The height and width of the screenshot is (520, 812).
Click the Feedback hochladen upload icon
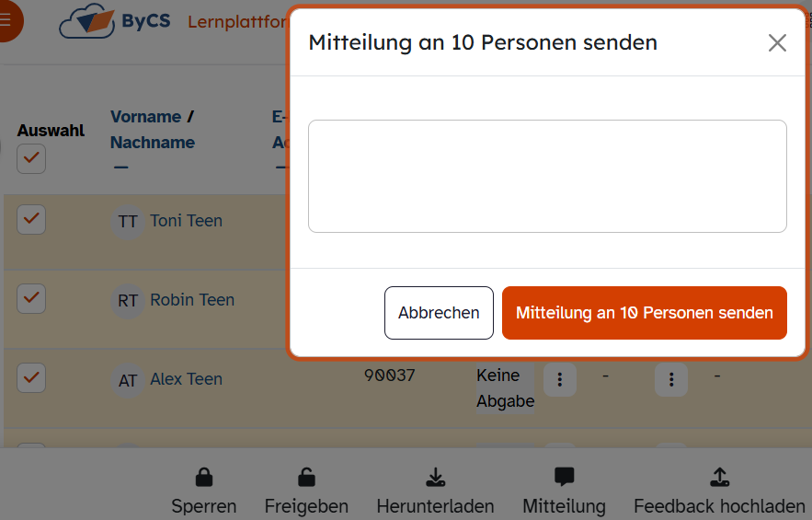coord(720,477)
